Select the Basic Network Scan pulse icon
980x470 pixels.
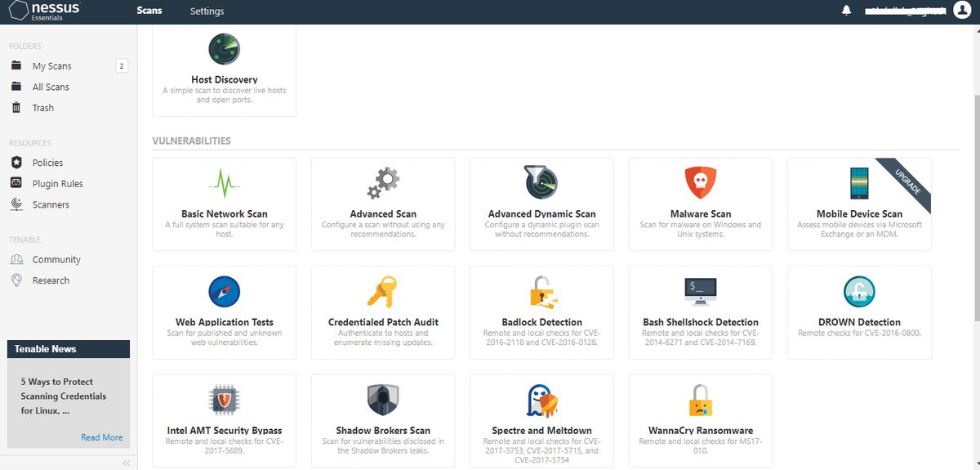pos(224,183)
